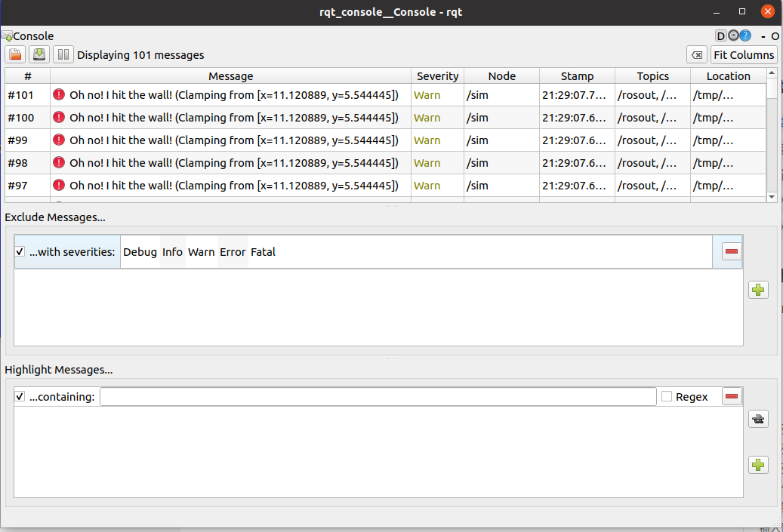The width and height of the screenshot is (783, 532).
Task: Click the dash undock button in the Console header
Action: [x=763, y=36]
